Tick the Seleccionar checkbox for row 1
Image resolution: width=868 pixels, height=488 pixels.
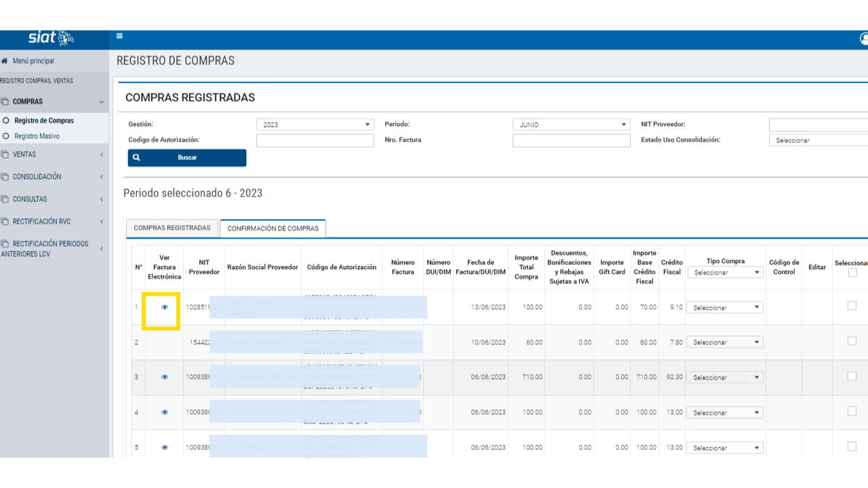pyautogui.click(x=852, y=306)
